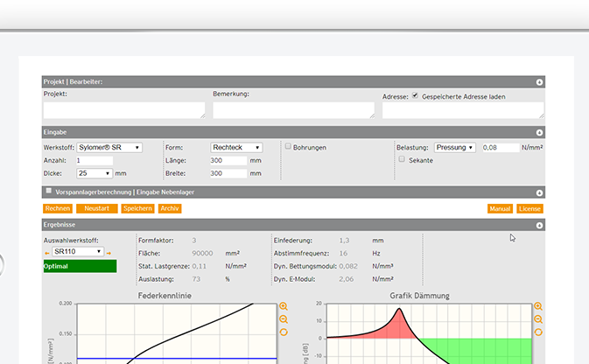
Task: Open the Auswahlwerkstoff SR110 dropdown
Action: pyautogui.click(x=78, y=251)
